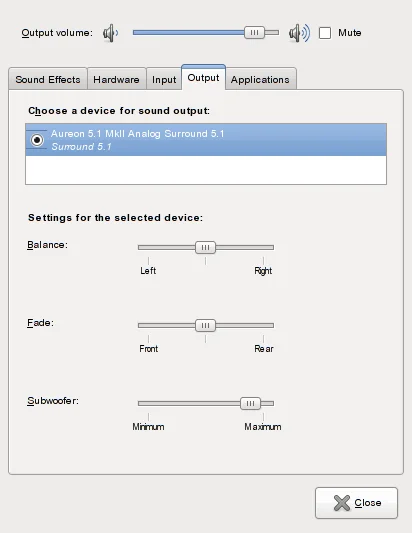Open the Hardware tab
412x533 pixels.
[x=117, y=79]
